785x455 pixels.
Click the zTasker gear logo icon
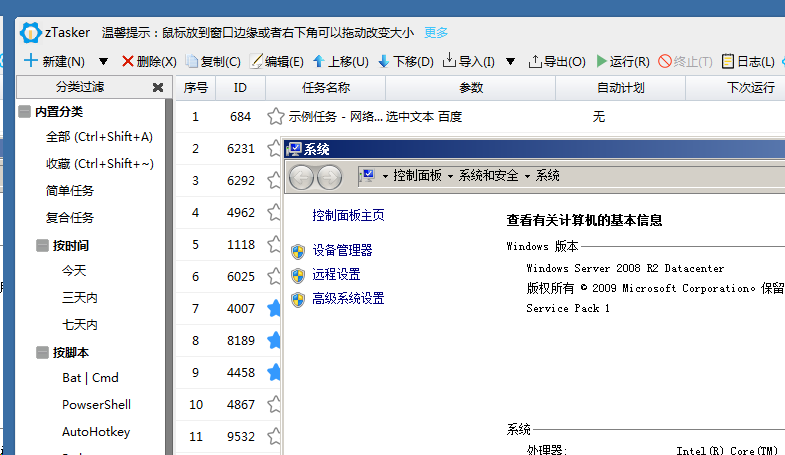point(30,33)
